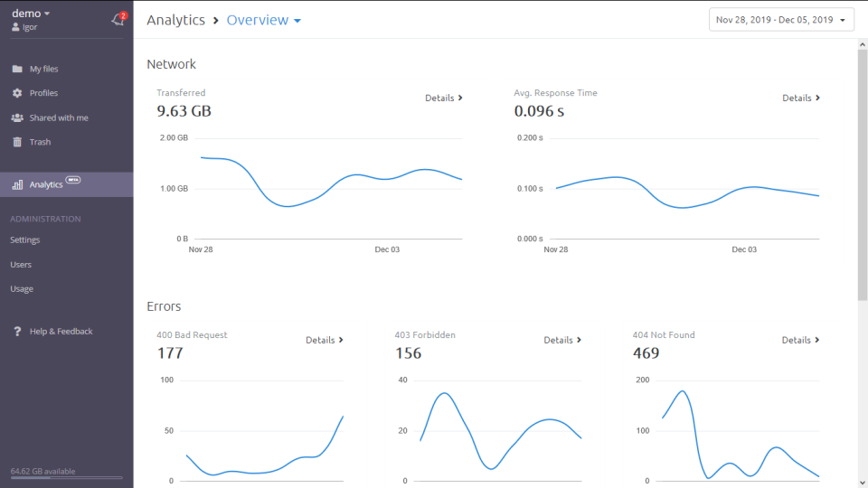Open the demo account dropdown
This screenshot has height=488, width=868.
(31, 14)
